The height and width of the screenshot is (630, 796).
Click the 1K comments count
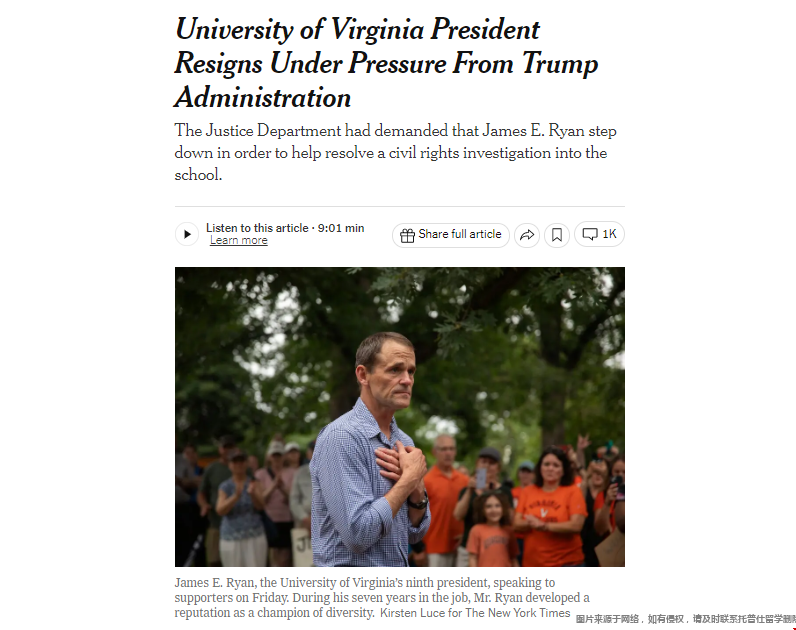[x=609, y=234]
